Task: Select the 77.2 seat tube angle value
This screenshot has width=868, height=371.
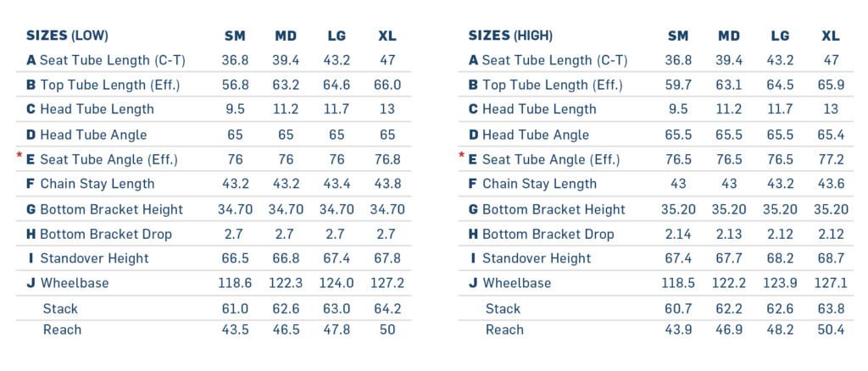Action: point(831,159)
